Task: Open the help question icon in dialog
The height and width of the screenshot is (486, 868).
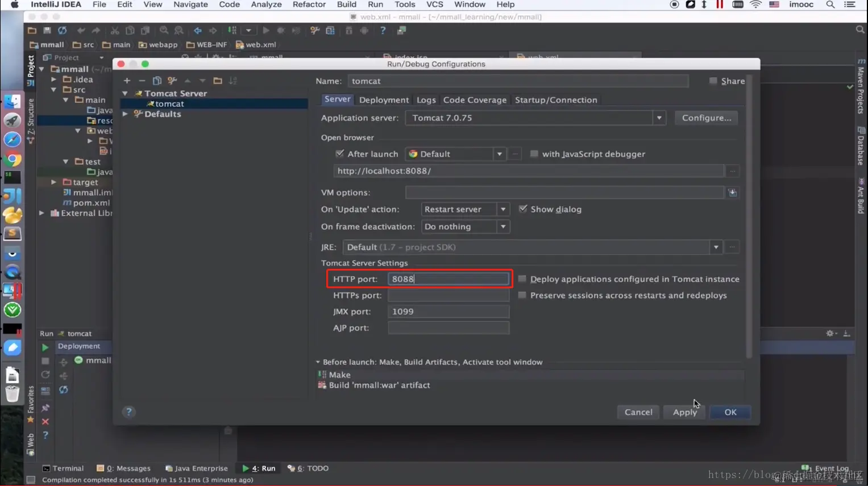Action: [129, 412]
